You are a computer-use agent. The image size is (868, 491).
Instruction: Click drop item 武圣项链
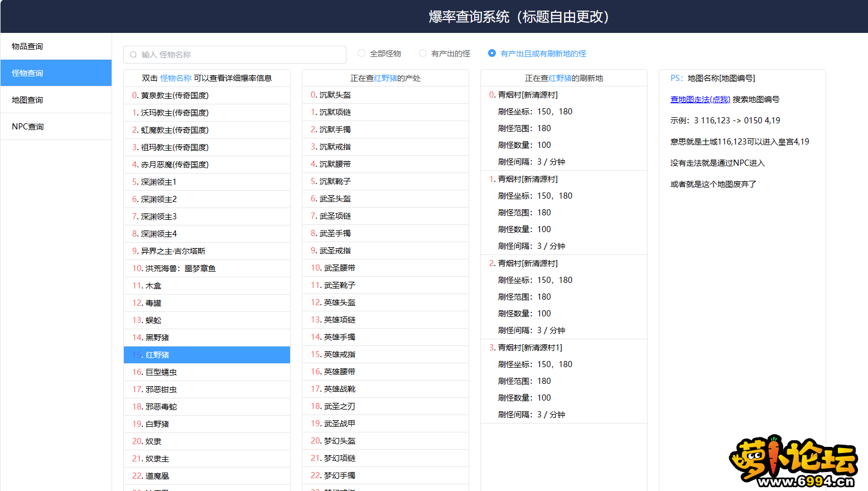[x=385, y=216]
